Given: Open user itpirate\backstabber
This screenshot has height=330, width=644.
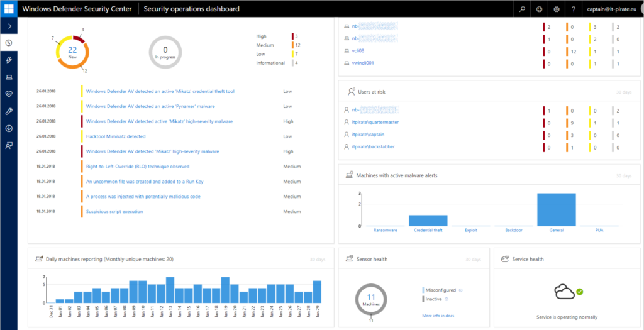Looking at the screenshot, I should [x=374, y=147].
